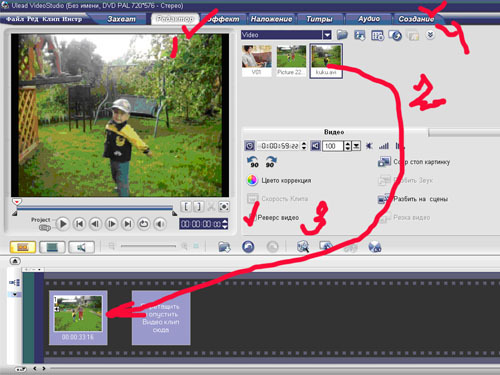Viewport: 500px width, 375px height.
Task: Select the kuku.avi thumbnail
Action: [x=326, y=61]
